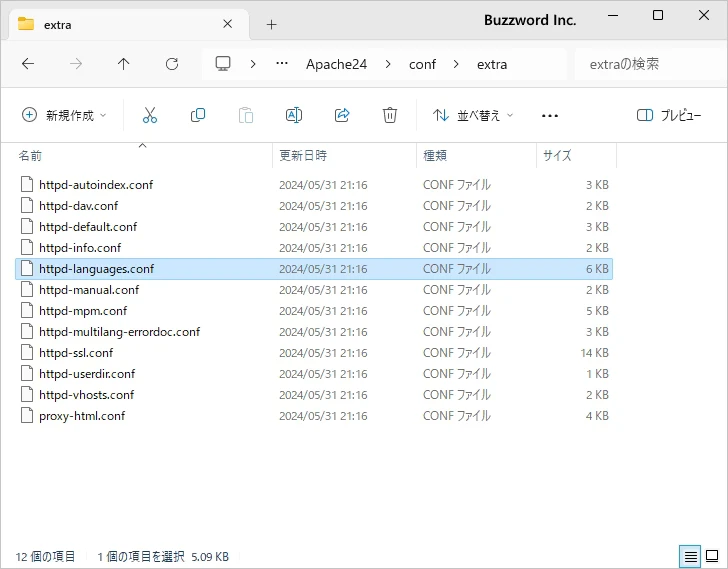The image size is (728, 569).
Task: Click the Cut scissors icon
Action: point(150,115)
